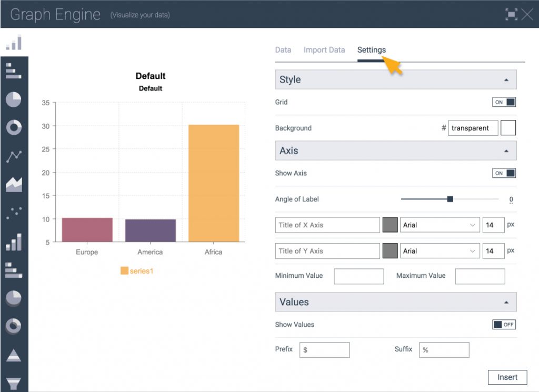Image resolution: width=539 pixels, height=392 pixels.
Task: Toggle Show Axis off
Action: (x=504, y=173)
